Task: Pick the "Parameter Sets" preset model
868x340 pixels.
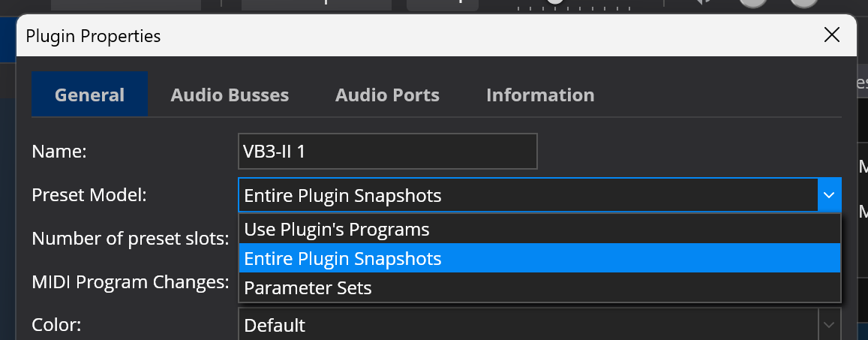Action: 308,287
